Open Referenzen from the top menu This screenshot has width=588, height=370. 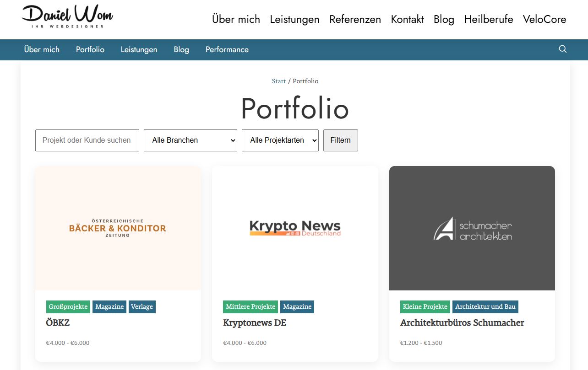(355, 19)
